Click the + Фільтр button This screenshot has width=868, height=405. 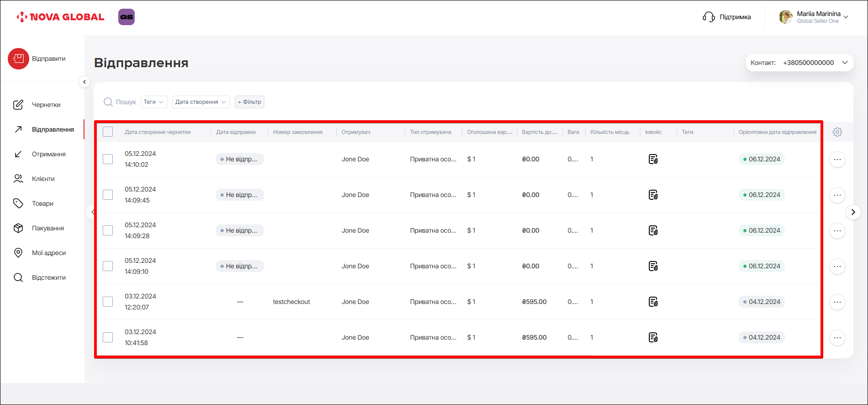[x=249, y=102]
